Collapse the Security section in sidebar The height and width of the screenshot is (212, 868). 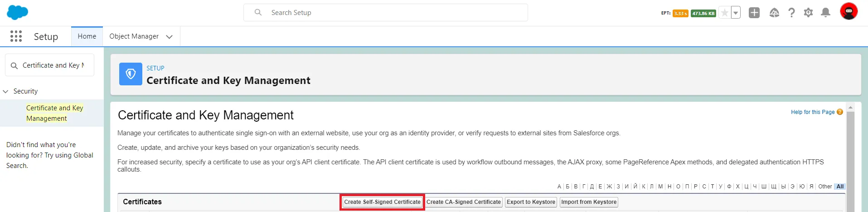6,91
